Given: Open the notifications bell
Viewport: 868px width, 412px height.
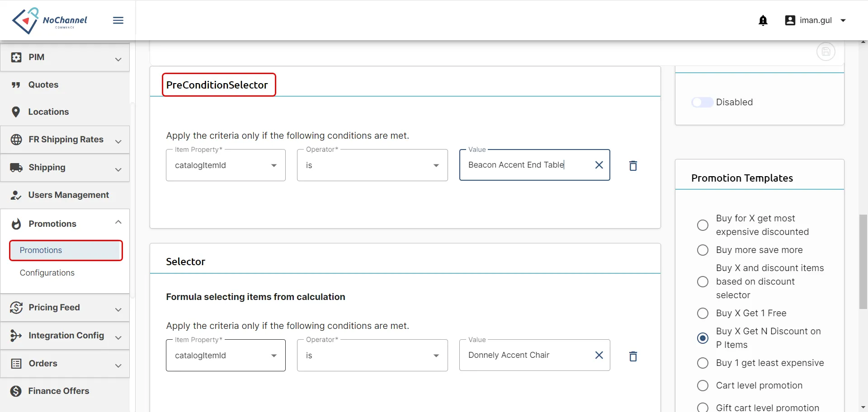Looking at the screenshot, I should pos(763,20).
